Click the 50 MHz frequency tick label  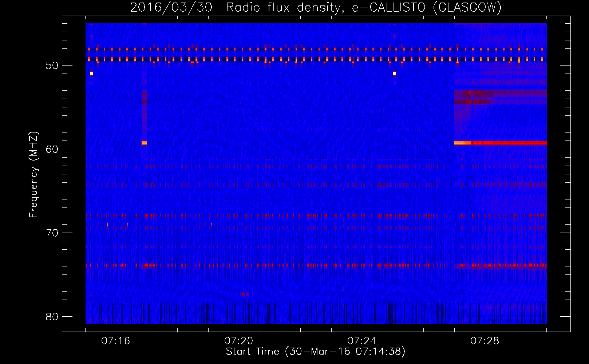coord(52,66)
